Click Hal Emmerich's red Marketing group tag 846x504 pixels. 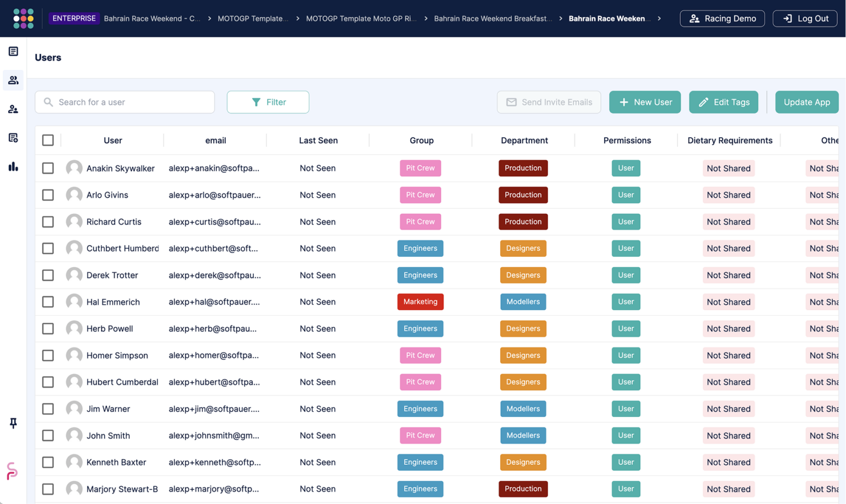420,302
